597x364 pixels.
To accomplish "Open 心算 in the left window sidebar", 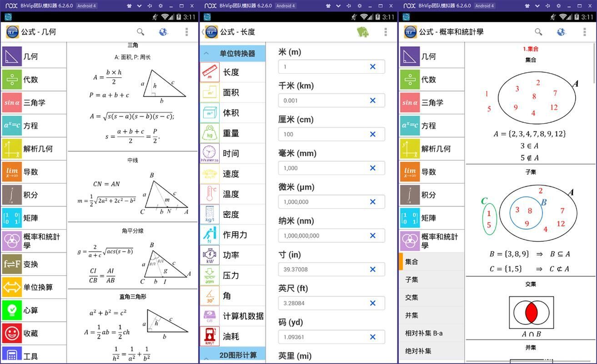I will (34, 310).
